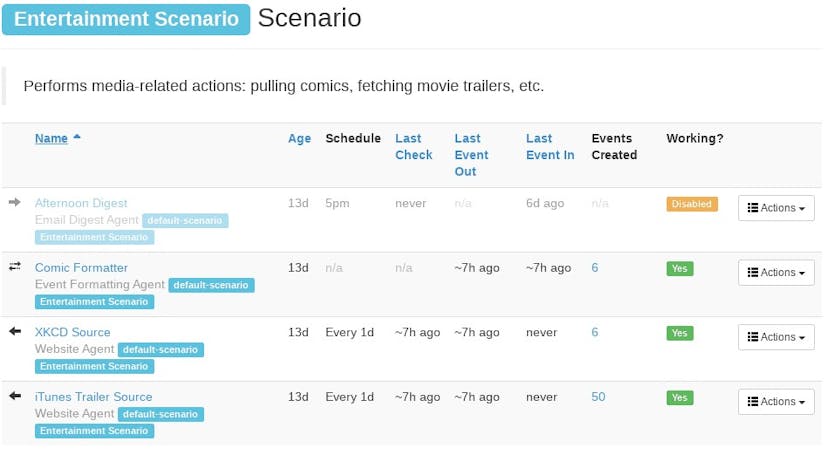Sort by Last Event In column
The width and height of the screenshot is (828, 455).
[550, 147]
